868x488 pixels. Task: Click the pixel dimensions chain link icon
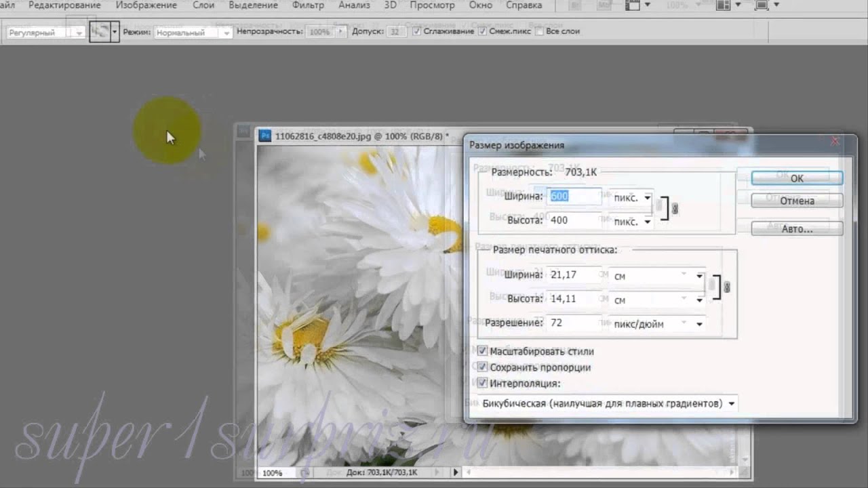point(674,209)
